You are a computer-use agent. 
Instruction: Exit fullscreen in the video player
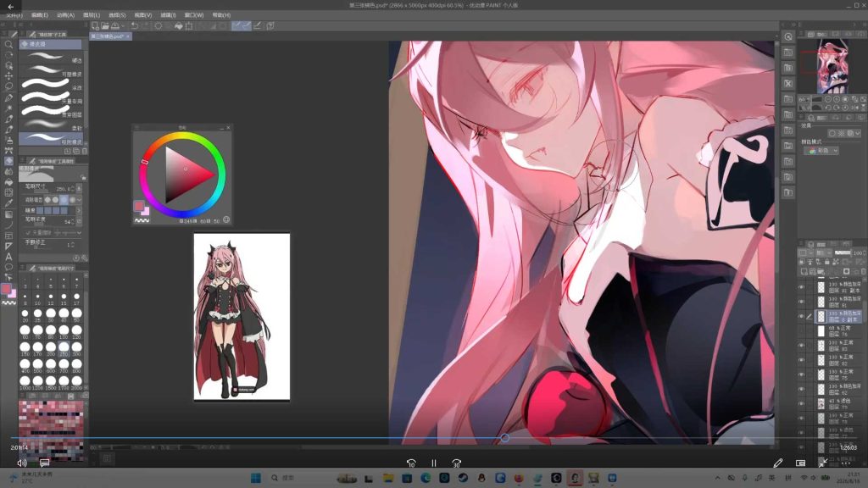[823, 463]
